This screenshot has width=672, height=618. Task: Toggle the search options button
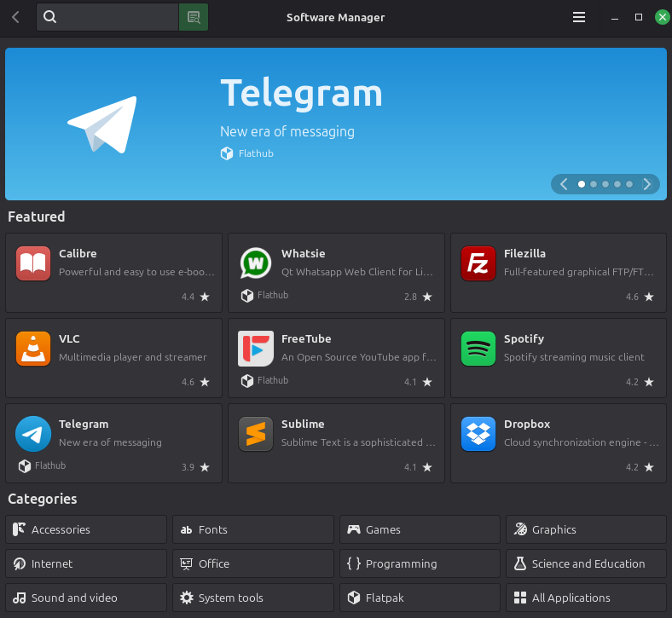tap(194, 17)
